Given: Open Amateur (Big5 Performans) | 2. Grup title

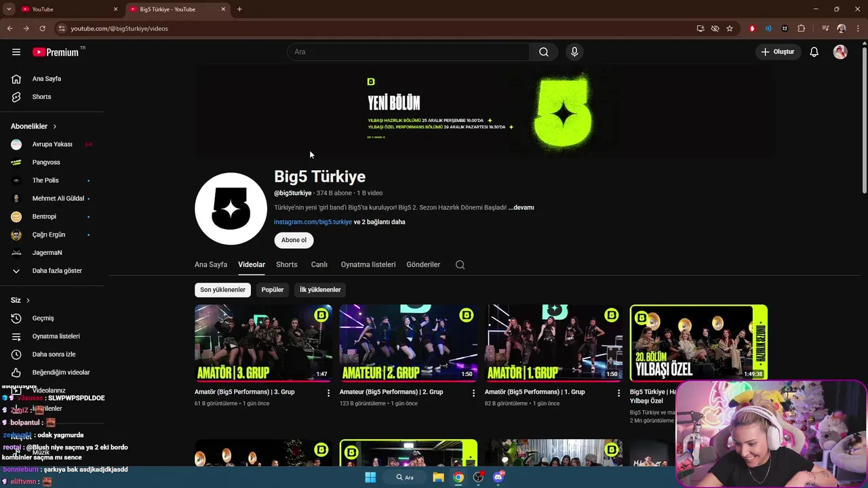Looking at the screenshot, I should 391,392.
